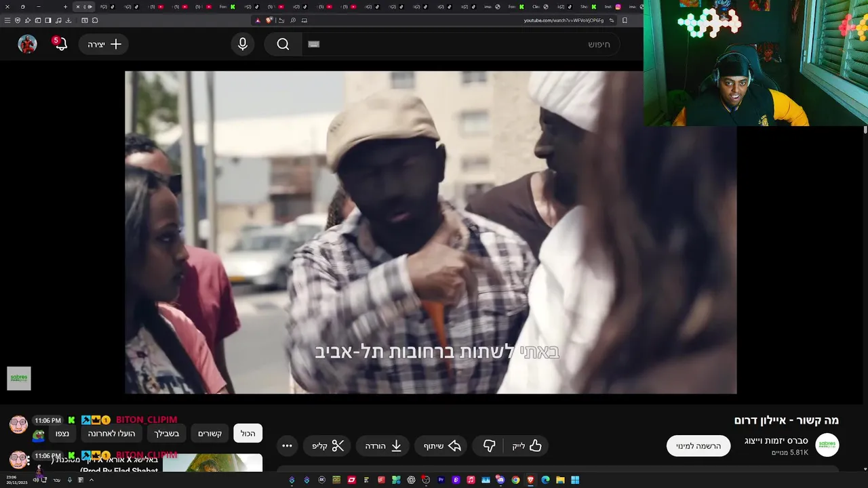Create a clip with the קליפ scissors button

(x=328, y=445)
